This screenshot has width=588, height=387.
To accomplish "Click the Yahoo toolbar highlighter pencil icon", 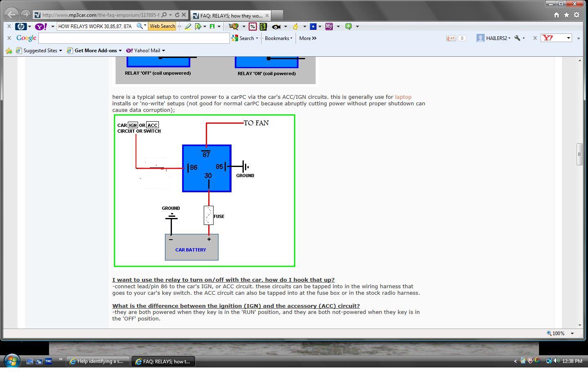I will pyautogui.click(x=188, y=26).
